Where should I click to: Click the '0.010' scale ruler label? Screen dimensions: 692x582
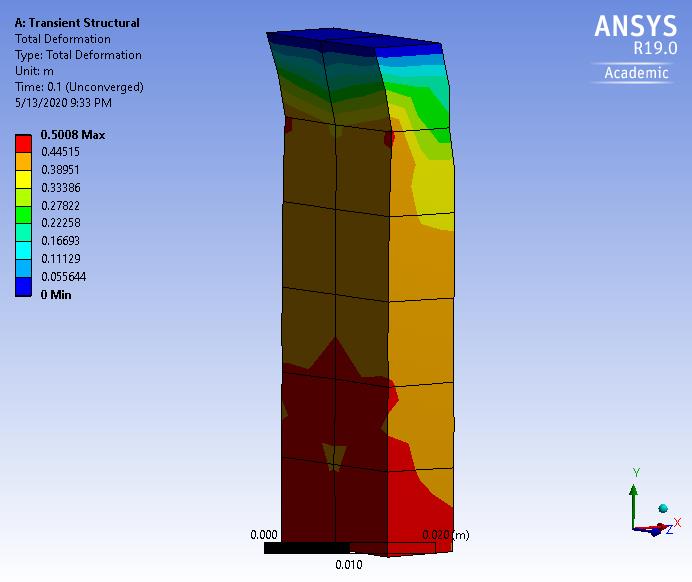tap(349, 565)
